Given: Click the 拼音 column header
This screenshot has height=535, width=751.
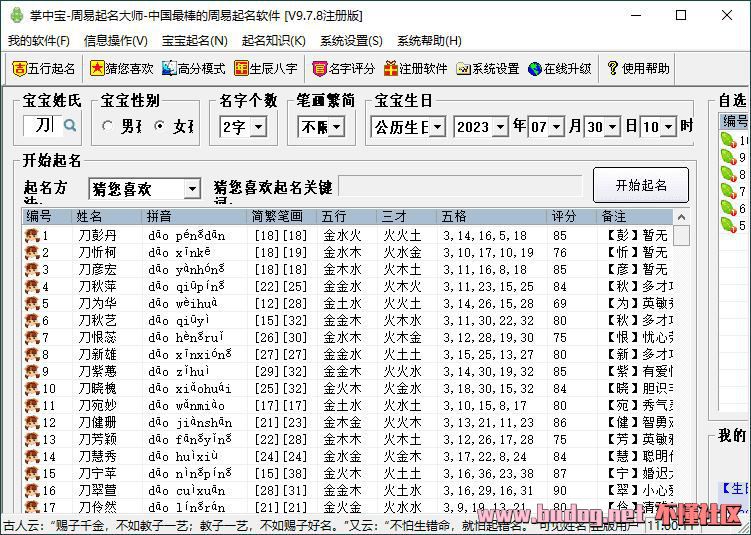Looking at the screenshot, I should 195,216.
